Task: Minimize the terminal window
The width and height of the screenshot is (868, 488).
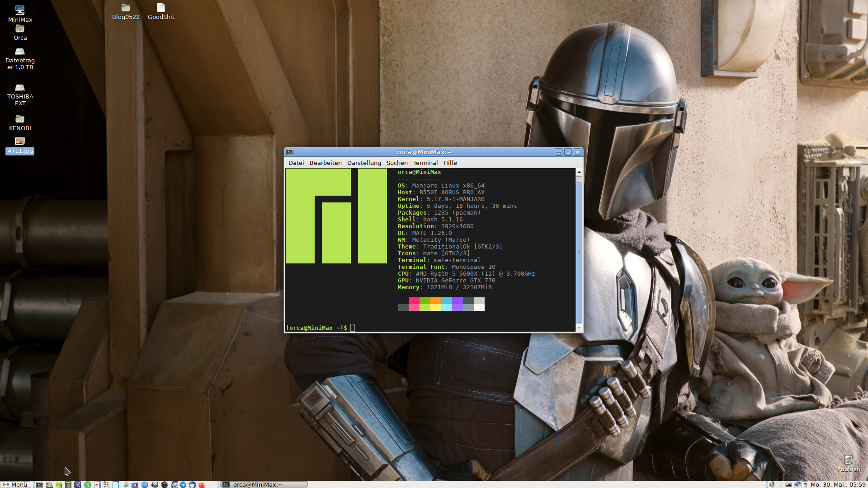Action: click(558, 152)
